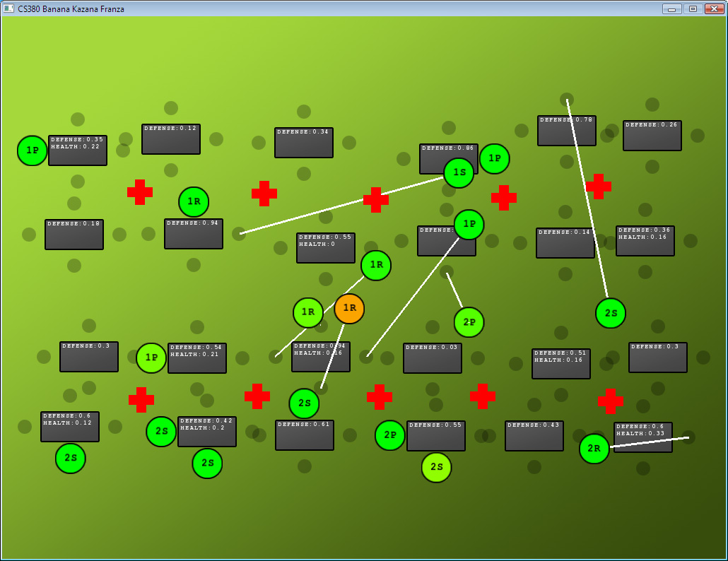Select the 1R unit above DEFENSE:0.94 bunker
Viewport: 728px width, 561px height.
tap(194, 202)
